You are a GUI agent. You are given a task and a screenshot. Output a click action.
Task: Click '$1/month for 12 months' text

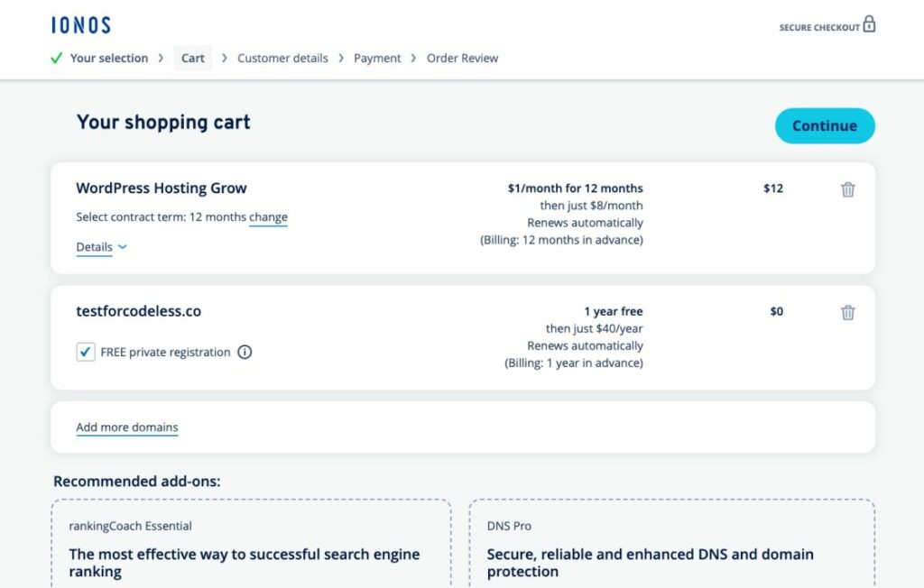pos(575,188)
